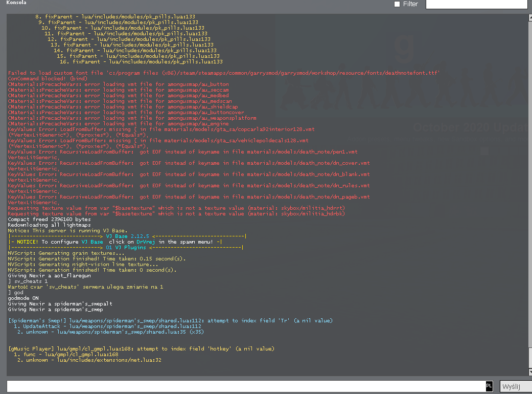
Task: Click the 'Wartość cvar sv_cheats' line
Action: point(85,287)
